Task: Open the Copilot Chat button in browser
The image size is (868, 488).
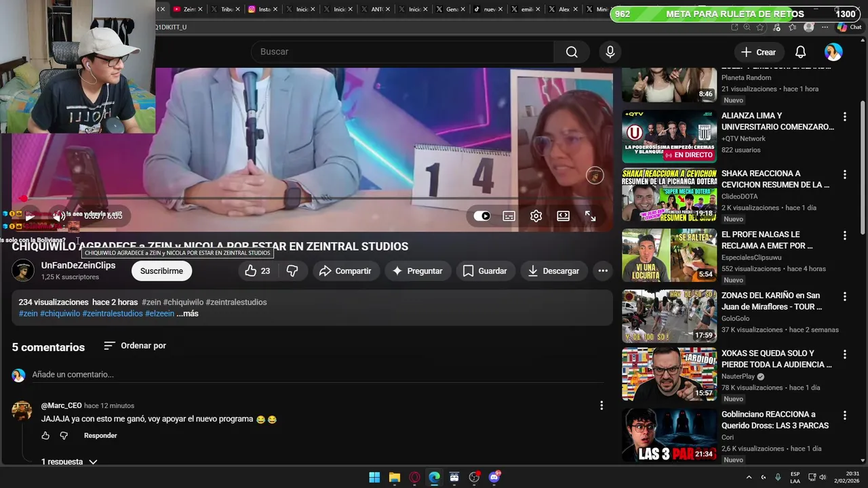Action: point(849,27)
